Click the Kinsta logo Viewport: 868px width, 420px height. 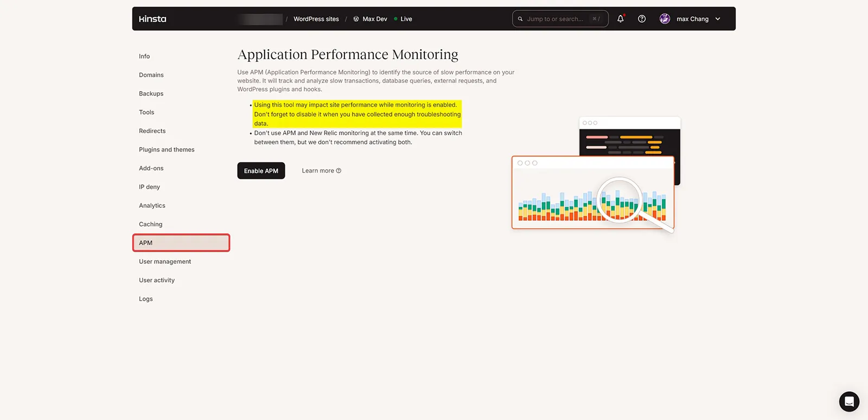click(152, 19)
